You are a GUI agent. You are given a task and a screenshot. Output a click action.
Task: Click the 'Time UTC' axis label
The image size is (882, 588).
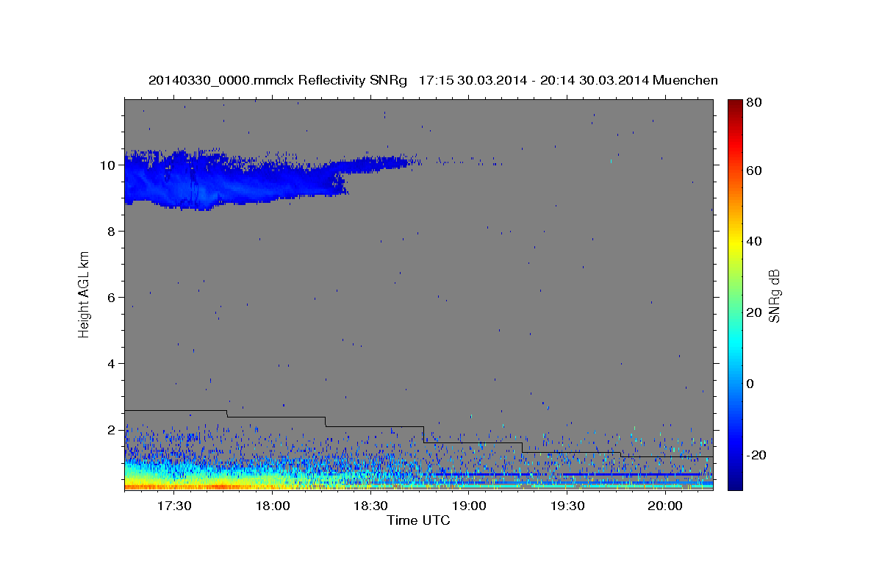[418, 520]
